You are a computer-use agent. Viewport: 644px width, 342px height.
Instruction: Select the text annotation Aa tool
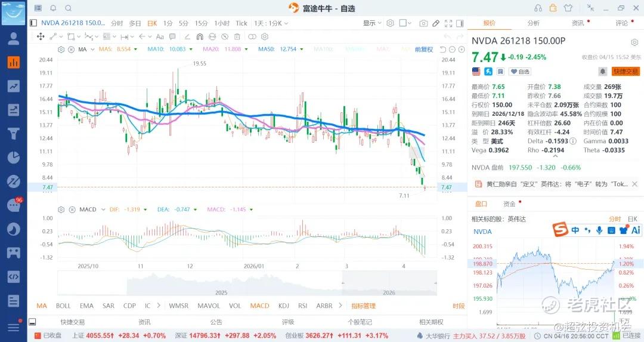[x=160, y=36]
